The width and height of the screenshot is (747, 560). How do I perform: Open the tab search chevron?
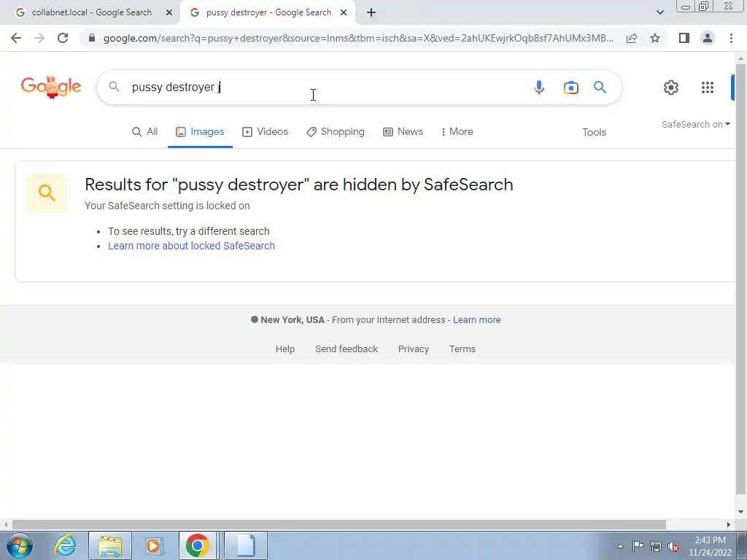click(x=659, y=12)
